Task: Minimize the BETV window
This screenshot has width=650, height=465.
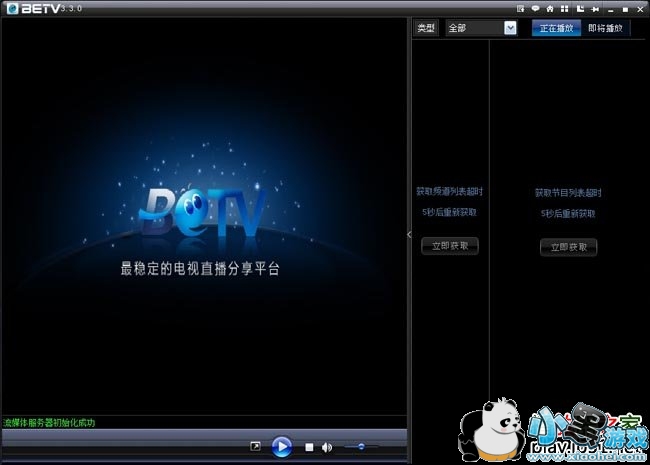Action: pyautogui.click(x=610, y=10)
